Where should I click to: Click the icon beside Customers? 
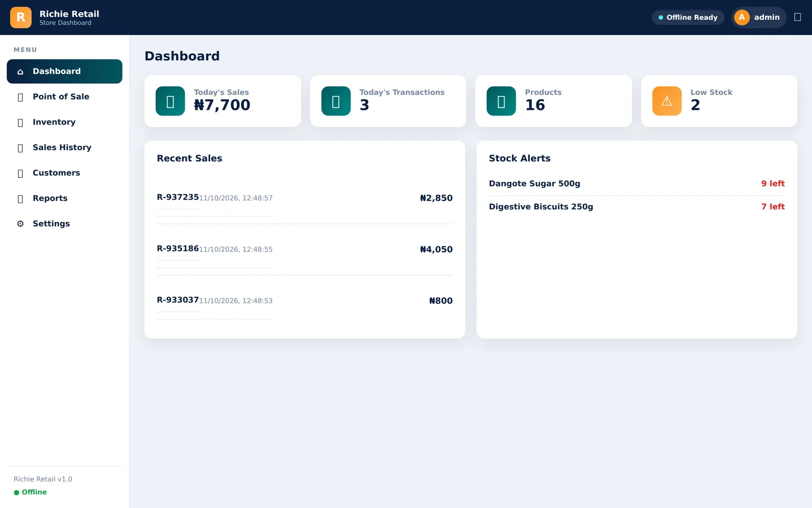point(20,173)
